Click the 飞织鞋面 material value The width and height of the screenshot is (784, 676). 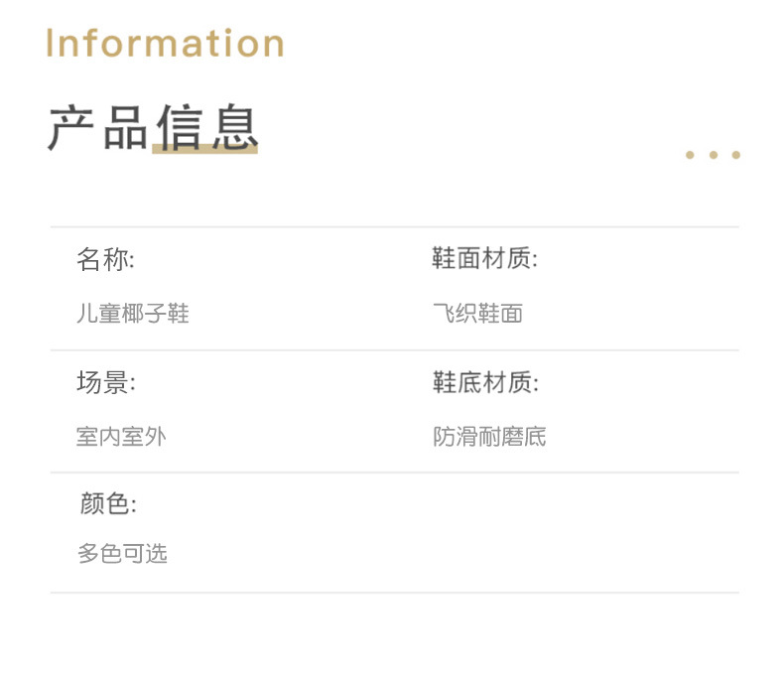(477, 315)
